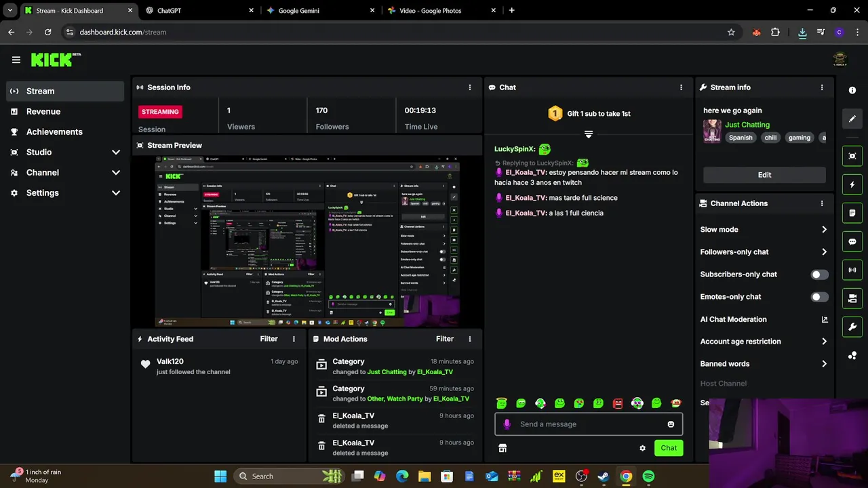Screen dimensions: 868x488
Task: Insert the crying heart-eyes green emote
Action: click(x=578, y=403)
